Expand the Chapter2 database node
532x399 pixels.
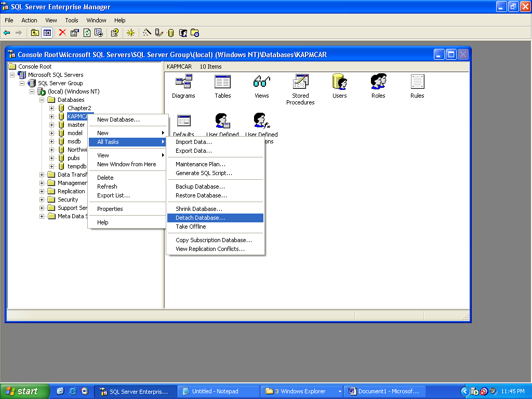tap(52, 108)
